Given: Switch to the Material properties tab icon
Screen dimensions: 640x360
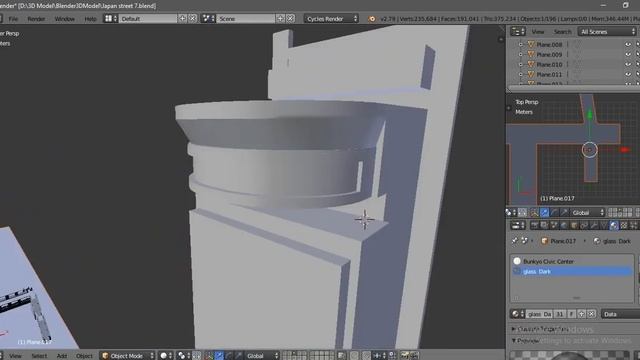Looking at the screenshot, I should click(614, 225).
